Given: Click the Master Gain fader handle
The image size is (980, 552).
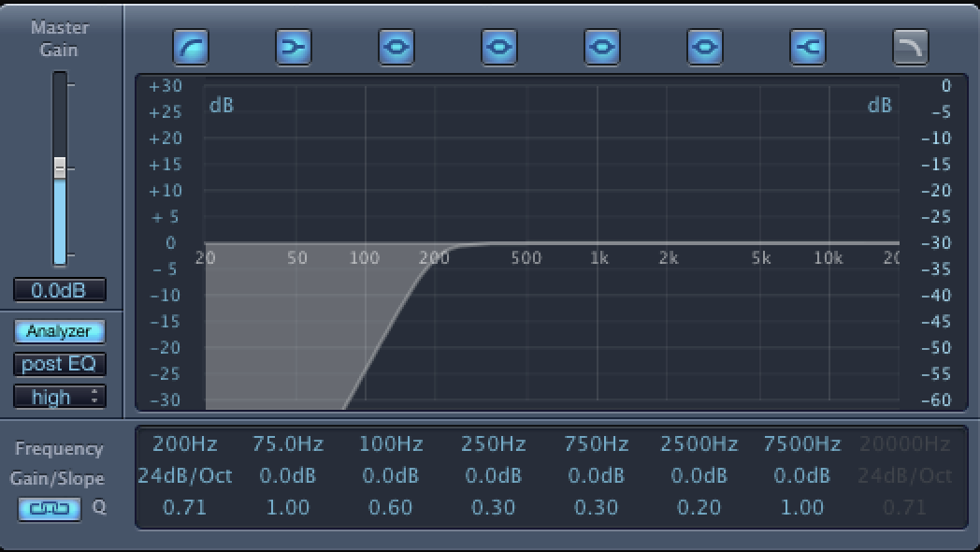Looking at the screenshot, I should click(x=60, y=168).
